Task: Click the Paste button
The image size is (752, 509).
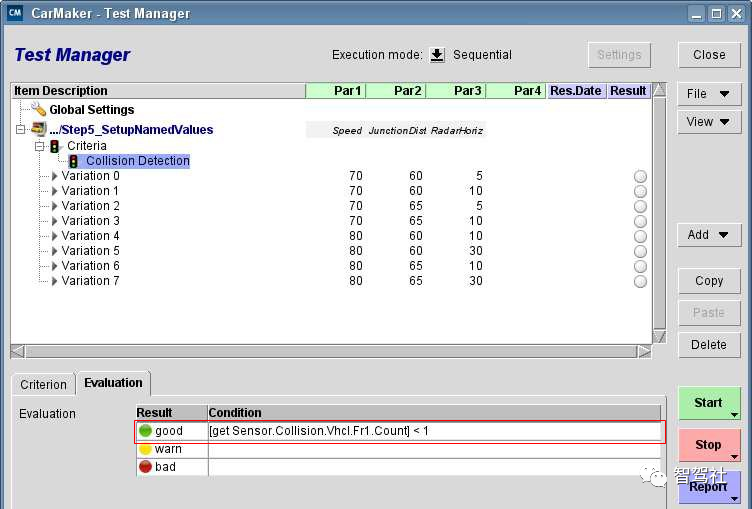Action: pos(709,313)
